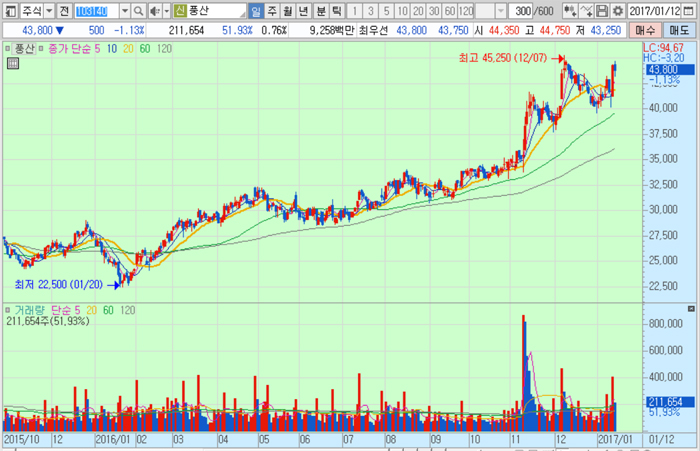Expand the dropdown next to speaker icon
700x451 pixels.
click(x=165, y=10)
